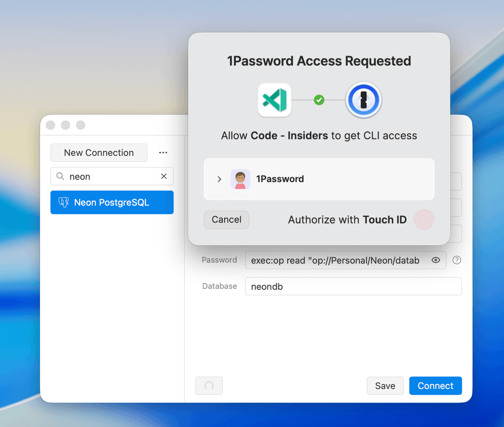Click the Database neondb field

354,286
